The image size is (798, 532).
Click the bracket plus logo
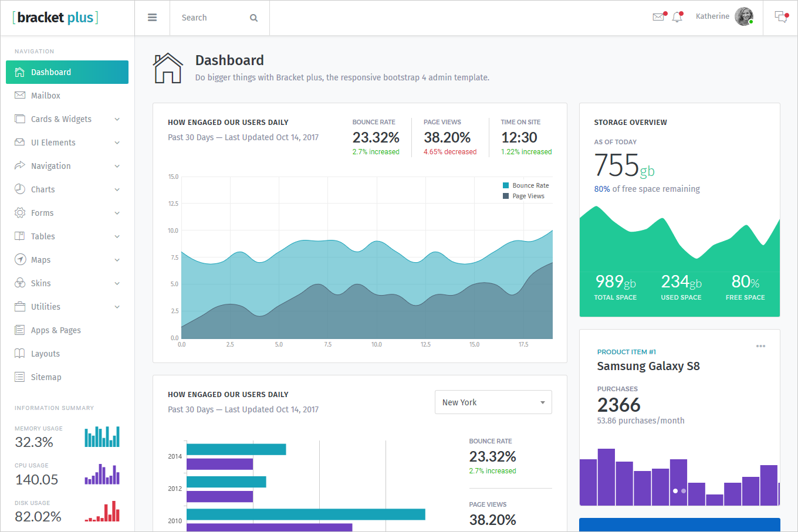[55, 18]
